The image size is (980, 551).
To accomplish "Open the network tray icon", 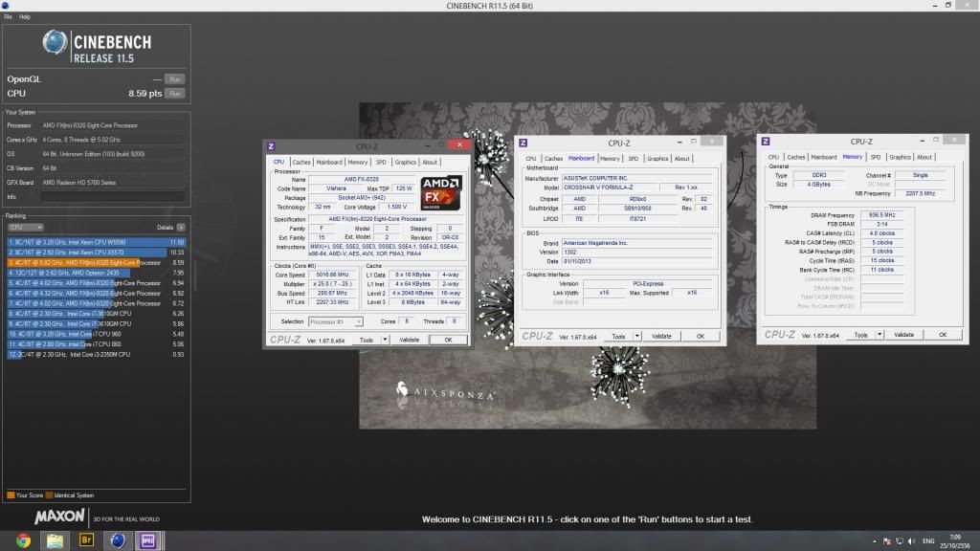I will (900, 541).
